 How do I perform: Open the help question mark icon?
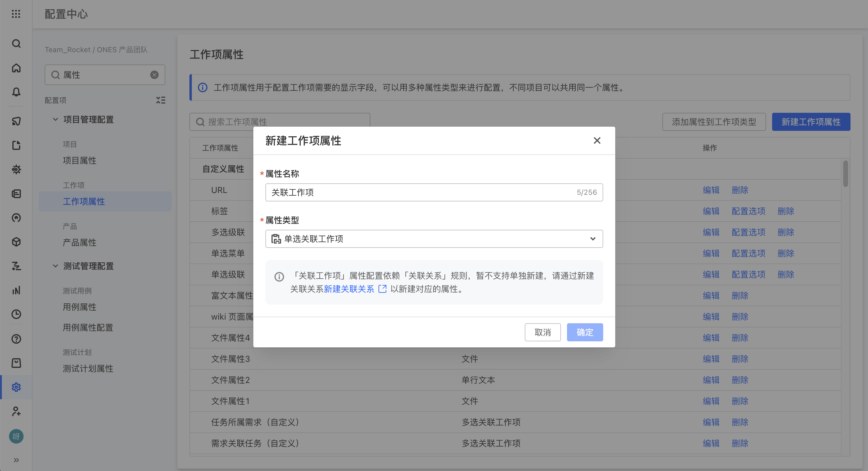click(x=16, y=339)
